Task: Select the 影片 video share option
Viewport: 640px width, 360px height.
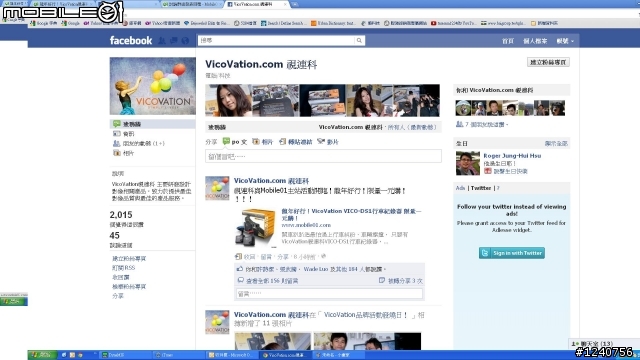Action: (x=328, y=142)
